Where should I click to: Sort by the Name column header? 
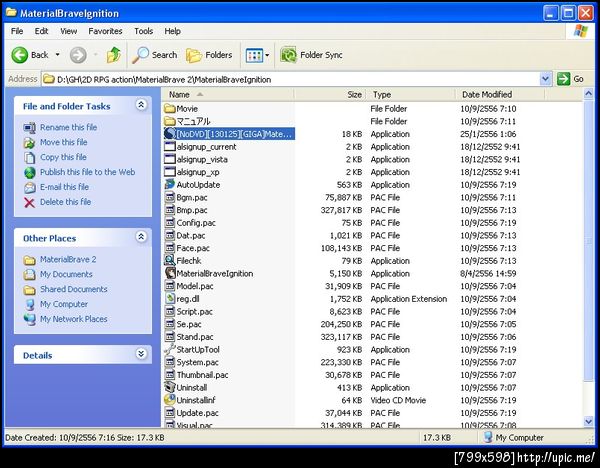coord(228,95)
